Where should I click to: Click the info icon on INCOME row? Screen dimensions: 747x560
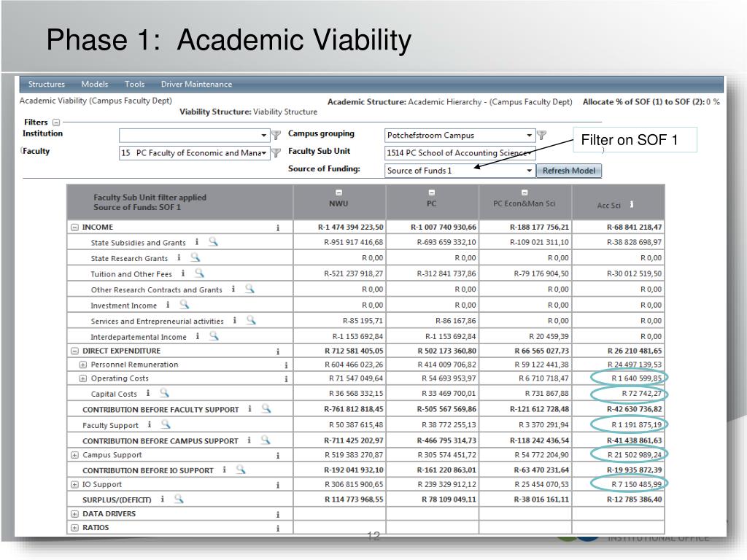point(278,228)
